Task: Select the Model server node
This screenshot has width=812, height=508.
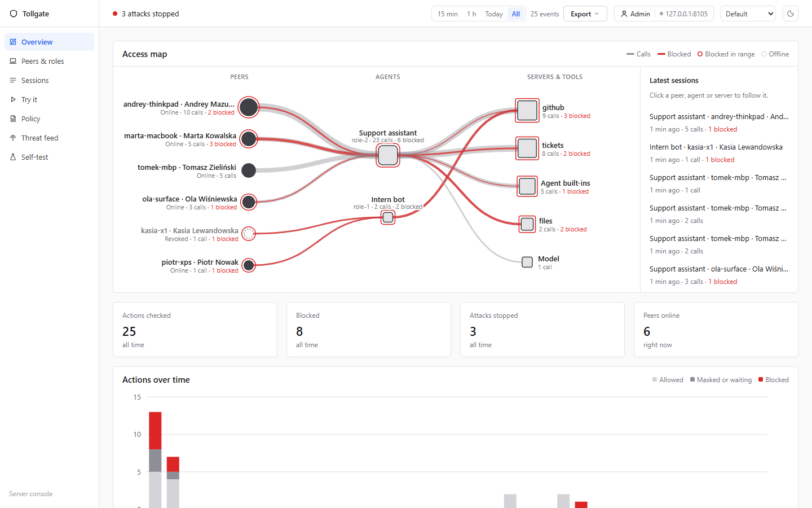Action: coord(527,262)
